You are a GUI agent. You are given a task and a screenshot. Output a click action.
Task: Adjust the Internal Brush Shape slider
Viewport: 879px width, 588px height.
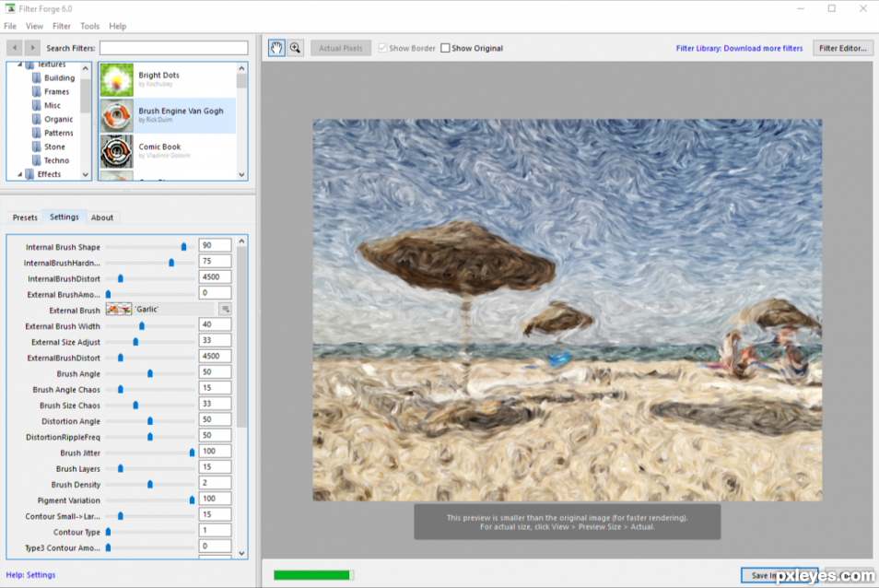184,247
